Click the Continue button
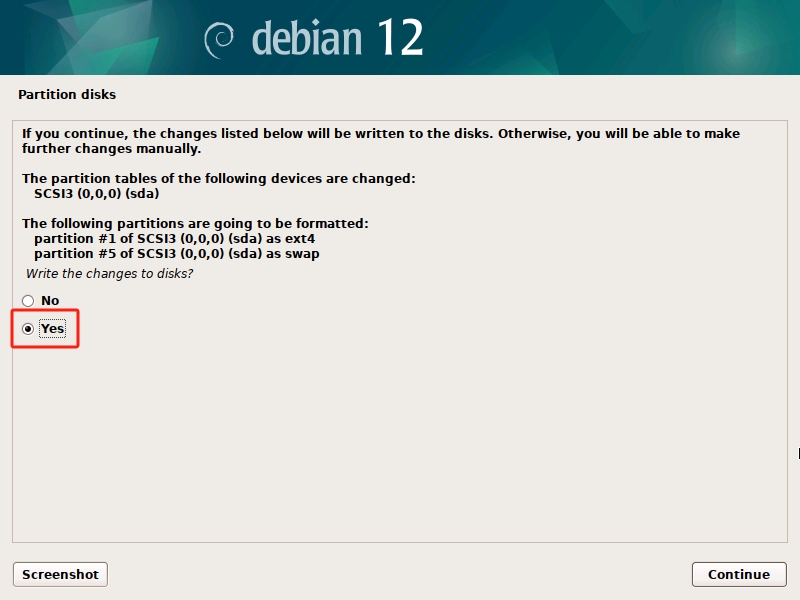This screenshot has width=800, height=600. pos(739,574)
